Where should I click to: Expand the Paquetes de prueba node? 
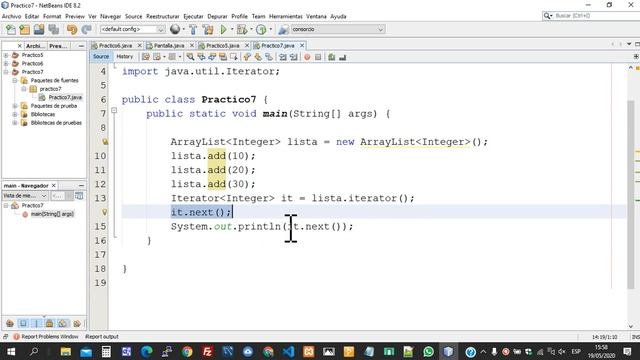tap(15, 106)
